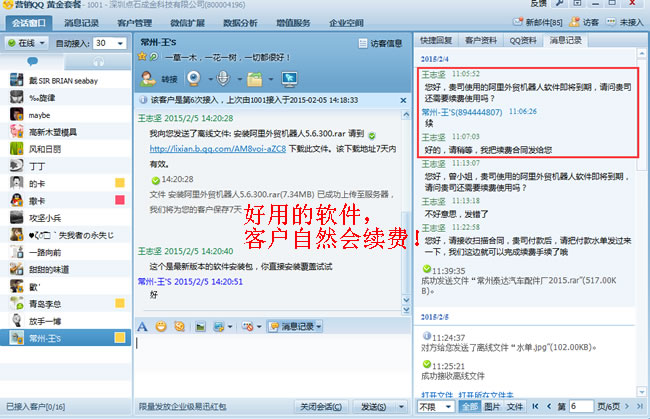Click the send file folder icon
Screen dimensions: 650x419
(255, 79)
